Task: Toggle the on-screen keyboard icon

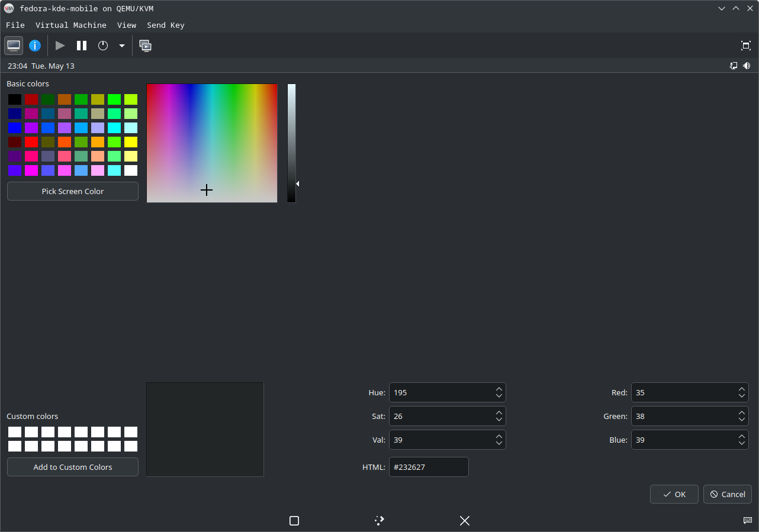Action: tap(748, 520)
